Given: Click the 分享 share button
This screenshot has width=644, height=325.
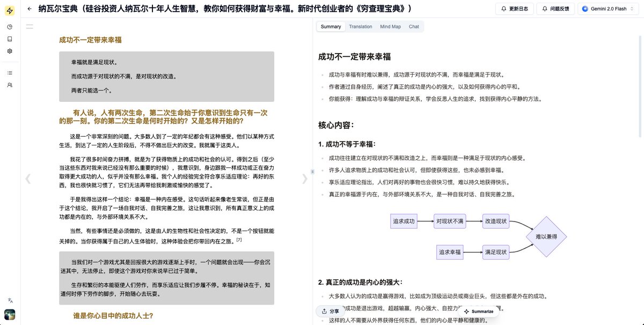Looking at the screenshot, I should click(331, 311).
